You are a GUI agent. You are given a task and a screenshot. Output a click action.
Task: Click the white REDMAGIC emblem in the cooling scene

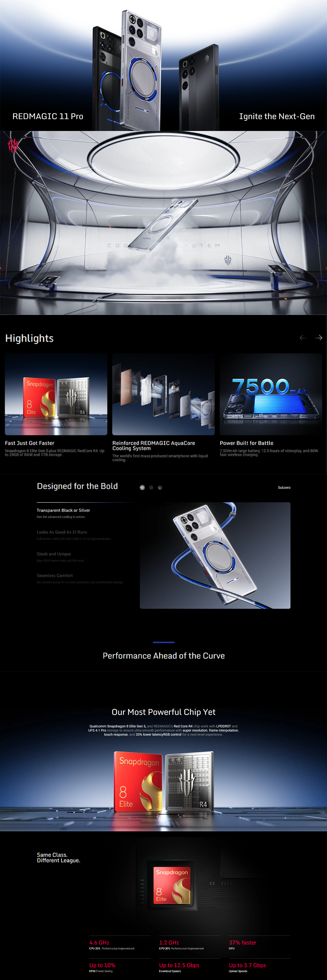[228, 260]
